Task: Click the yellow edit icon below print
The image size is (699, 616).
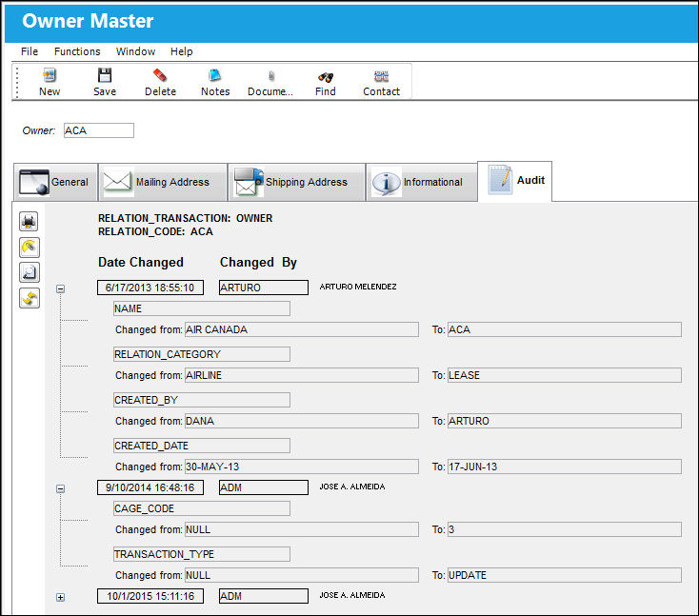Action: coord(29,248)
